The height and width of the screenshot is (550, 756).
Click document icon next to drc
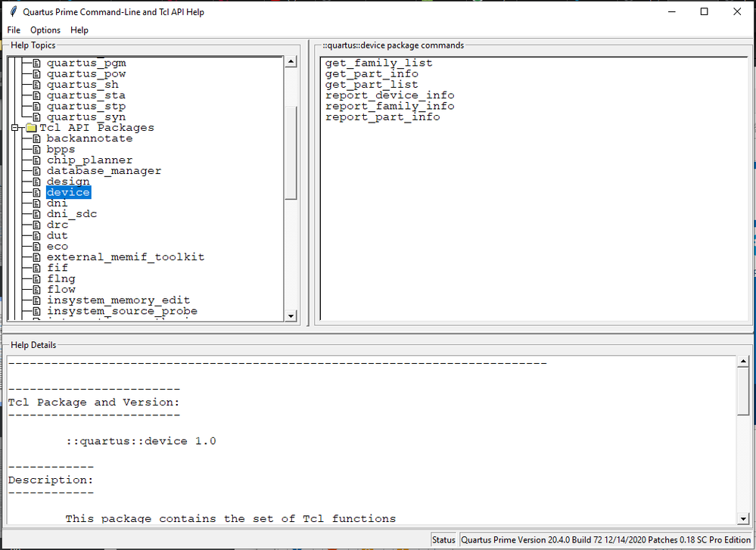[x=36, y=225]
